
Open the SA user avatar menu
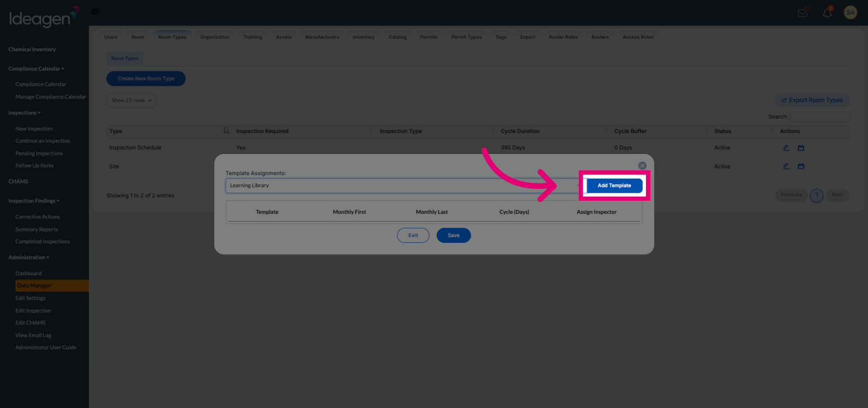point(850,13)
